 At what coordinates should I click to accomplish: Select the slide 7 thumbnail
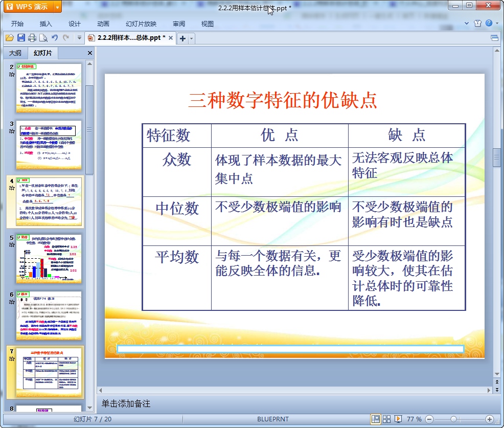coord(49,372)
